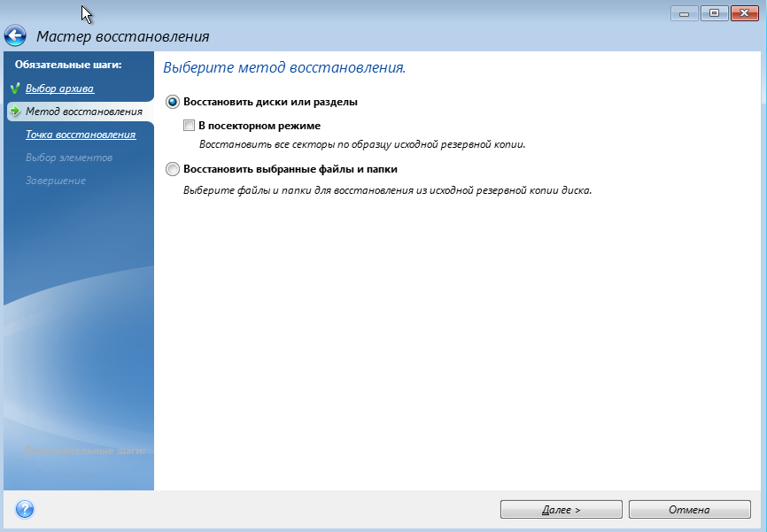This screenshot has height=532, width=767.
Task: Open help via the question mark icon
Action: tap(25, 509)
